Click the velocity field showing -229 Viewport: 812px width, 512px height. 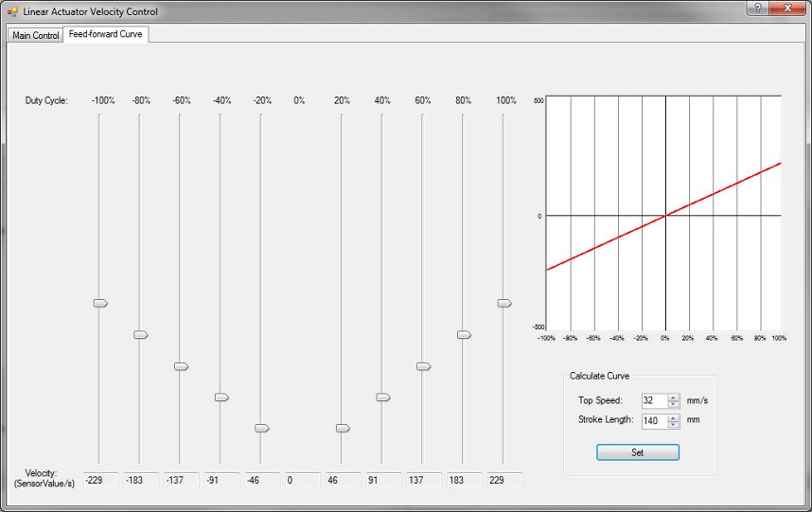[101, 480]
